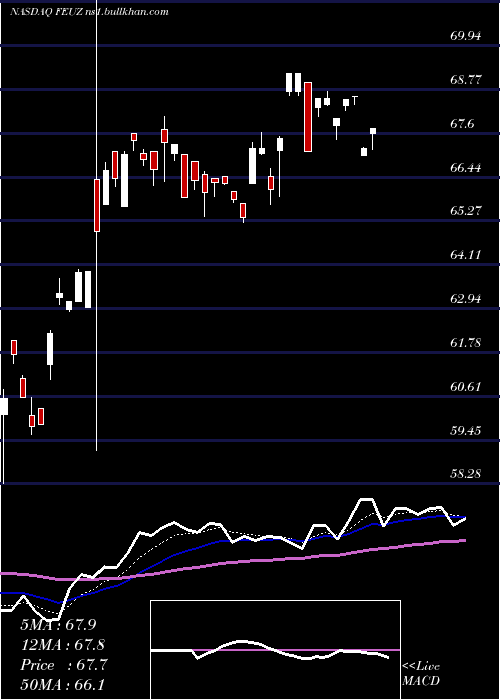This screenshot has height=700, width=500.
Task: Click the 66.44 price level label
Action: tap(466, 168)
